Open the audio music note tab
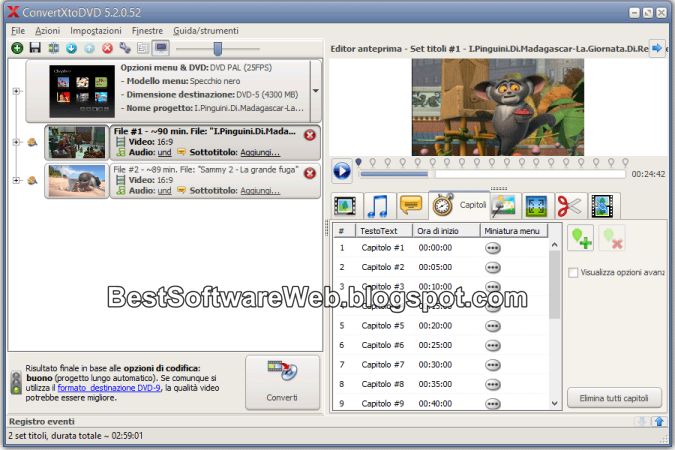 (x=378, y=205)
